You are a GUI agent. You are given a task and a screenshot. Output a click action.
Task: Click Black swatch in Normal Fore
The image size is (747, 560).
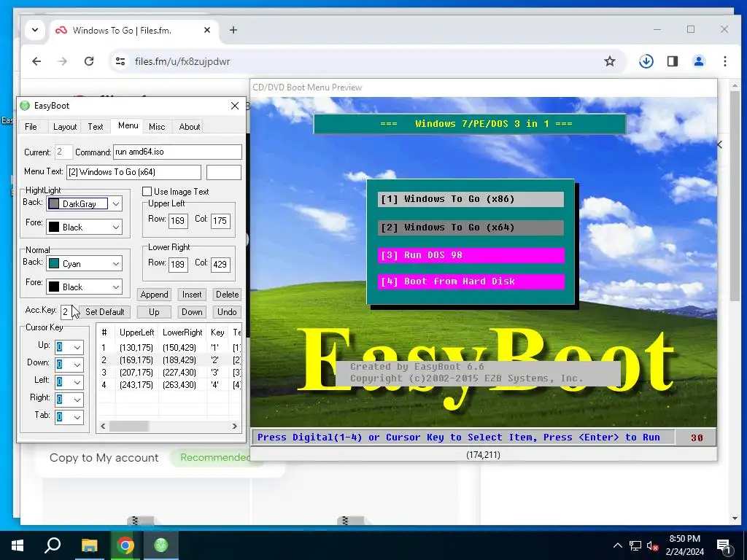tap(54, 287)
